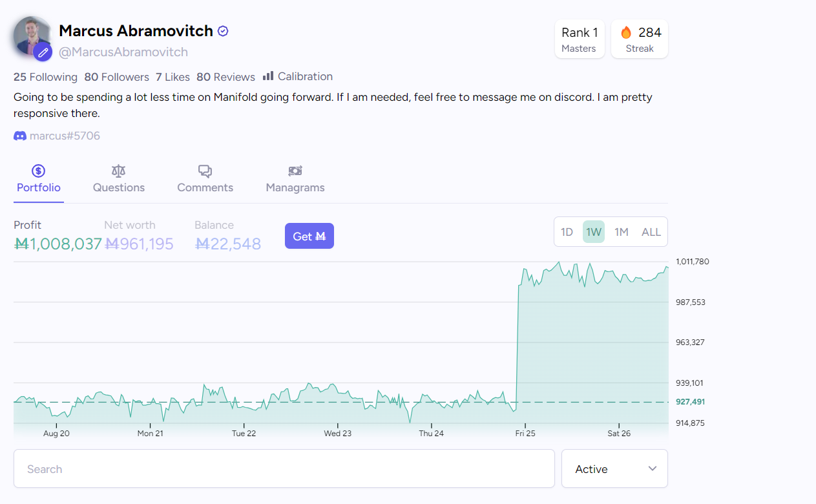This screenshot has height=504, width=816.
Task: Click the Comments speech bubble icon
Action: point(205,171)
